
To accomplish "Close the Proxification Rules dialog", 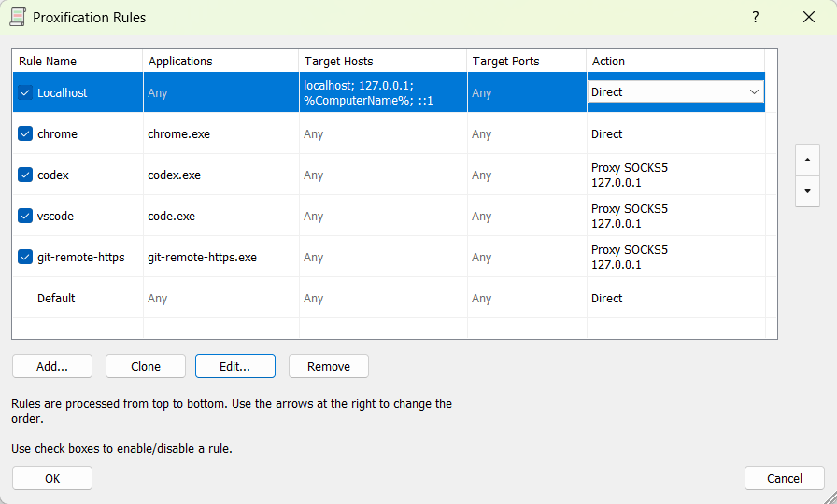I will coord(809,17).
